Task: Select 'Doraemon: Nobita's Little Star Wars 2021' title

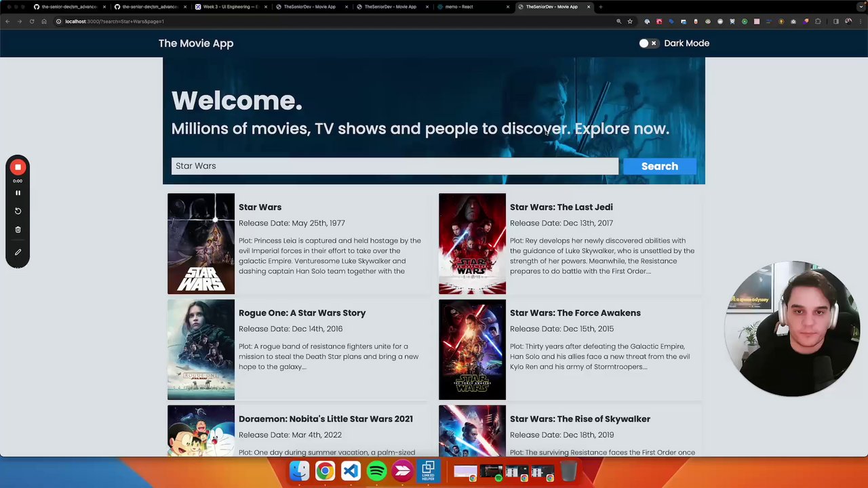Action: click(x=325, y=419)
